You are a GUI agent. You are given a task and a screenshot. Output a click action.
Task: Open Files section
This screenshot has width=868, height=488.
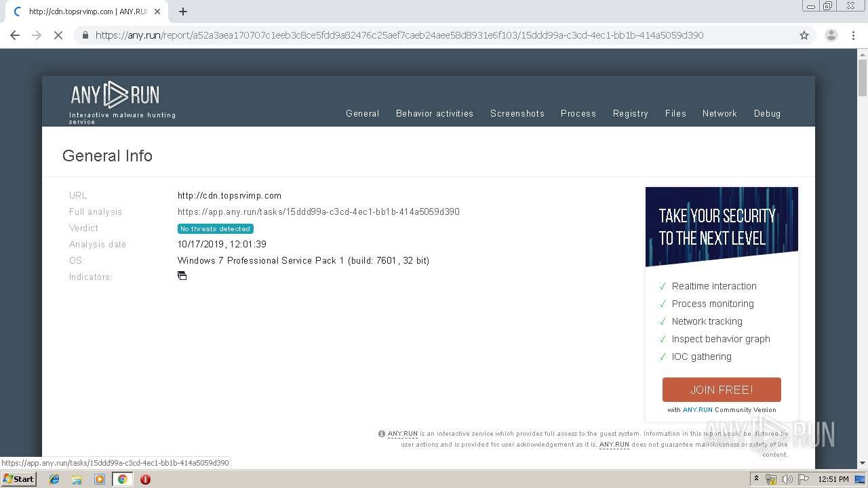click(675, 114)
